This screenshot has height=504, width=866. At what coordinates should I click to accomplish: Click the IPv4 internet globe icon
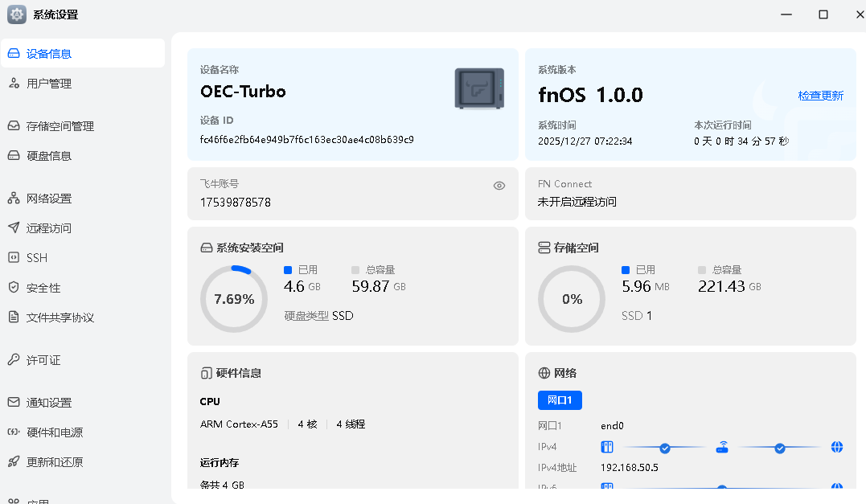(837, 447)
